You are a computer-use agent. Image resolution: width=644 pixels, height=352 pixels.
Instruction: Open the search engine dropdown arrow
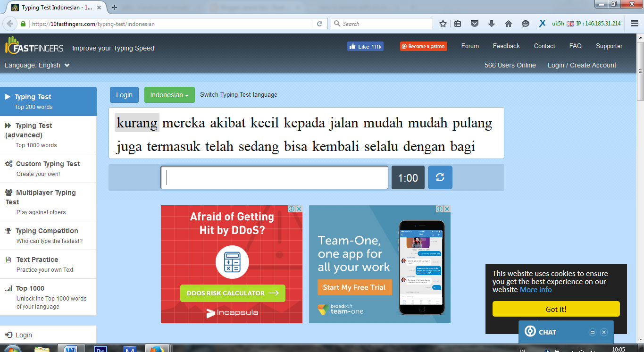pos(336,23)
